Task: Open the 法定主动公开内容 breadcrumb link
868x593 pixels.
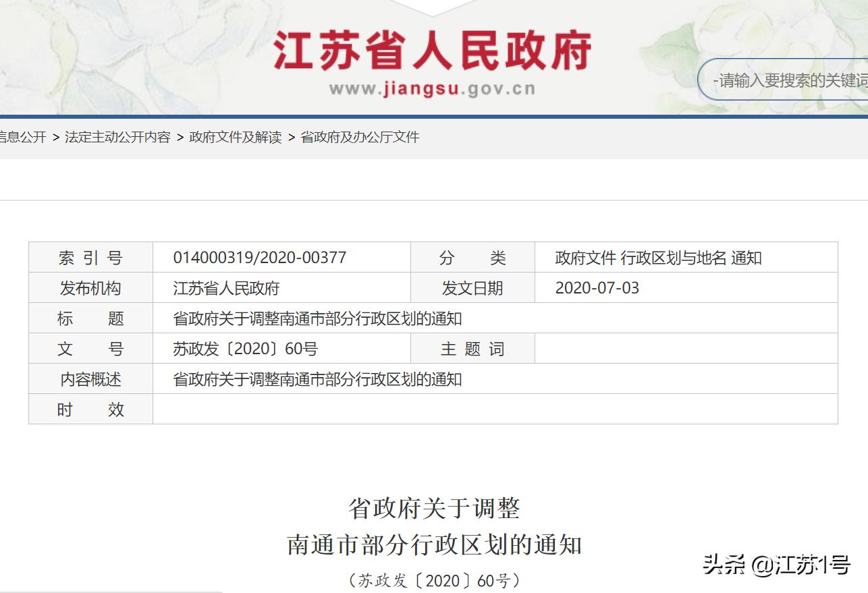Action: (x=116, y=137)
